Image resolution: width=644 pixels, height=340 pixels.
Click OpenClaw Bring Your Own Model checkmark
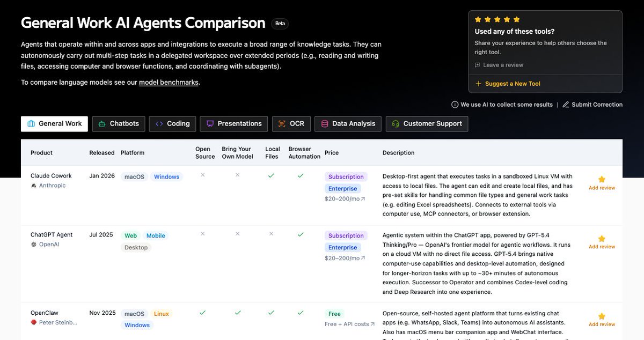pyautogui.click(x=238, y=312)
